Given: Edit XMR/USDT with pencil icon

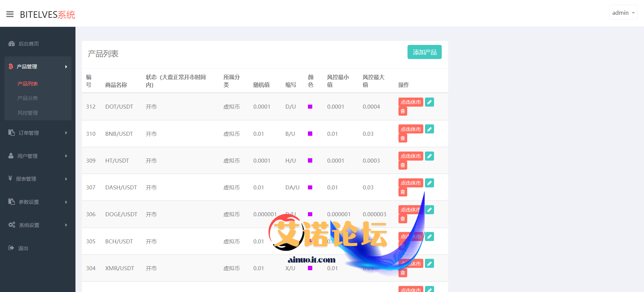Looking at the screenshot, I should point(429,264).
